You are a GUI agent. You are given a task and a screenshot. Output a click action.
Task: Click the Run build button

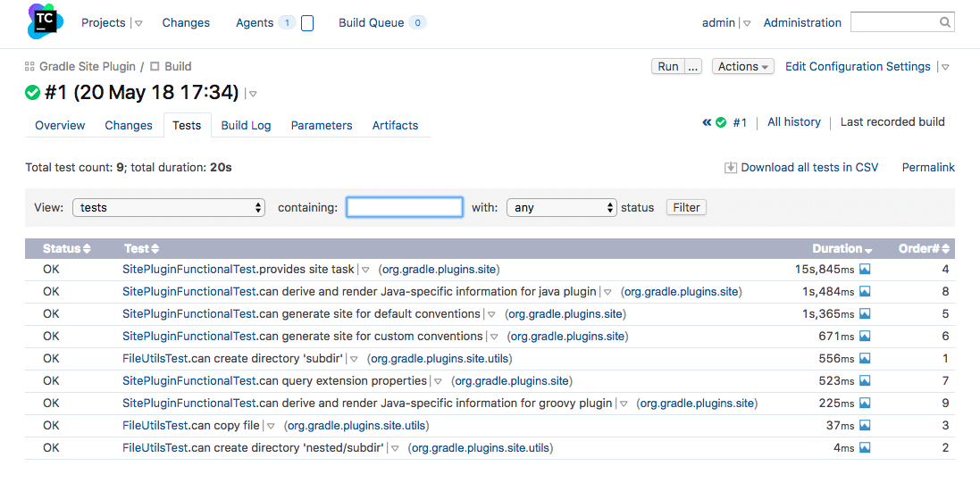[667, 67]
